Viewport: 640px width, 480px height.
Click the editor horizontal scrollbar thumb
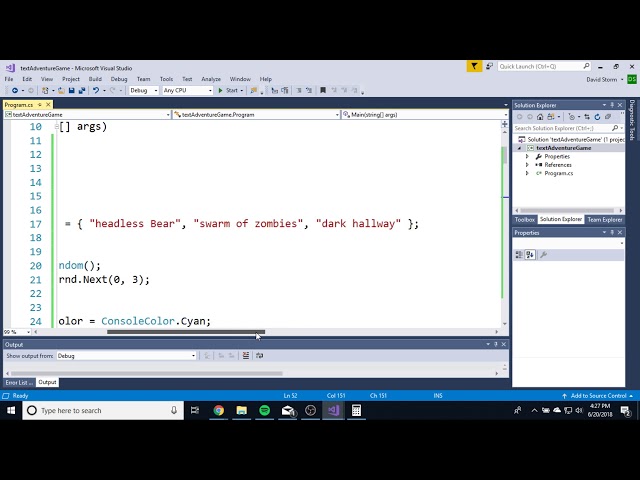pyautogui.click(x=186, y=332)
